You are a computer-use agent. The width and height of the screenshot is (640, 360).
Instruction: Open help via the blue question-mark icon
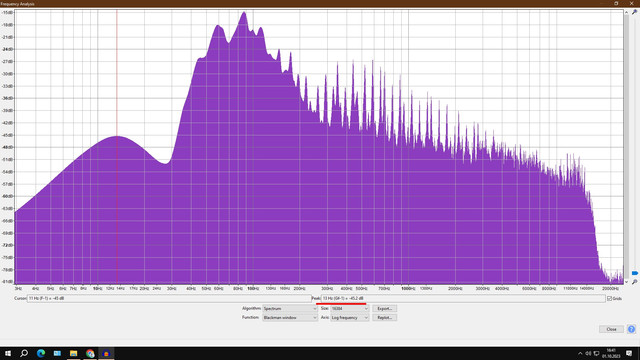point(631,329)
